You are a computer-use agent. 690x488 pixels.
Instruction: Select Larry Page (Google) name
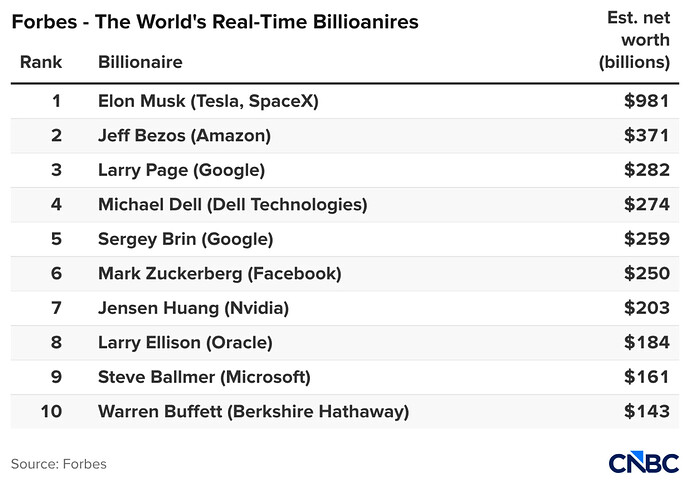click(182, 170)
